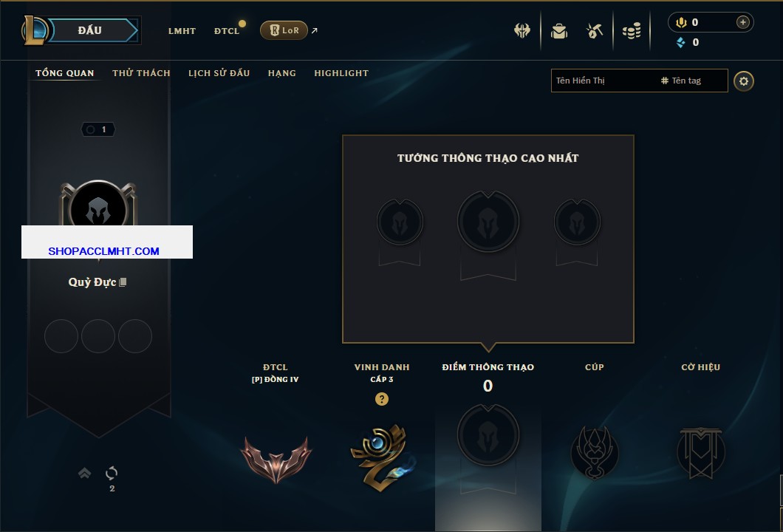Click the plus icon to purchase RP
Image resolution: width=783 pixels, height=532 pixels.
coord(742,22)
